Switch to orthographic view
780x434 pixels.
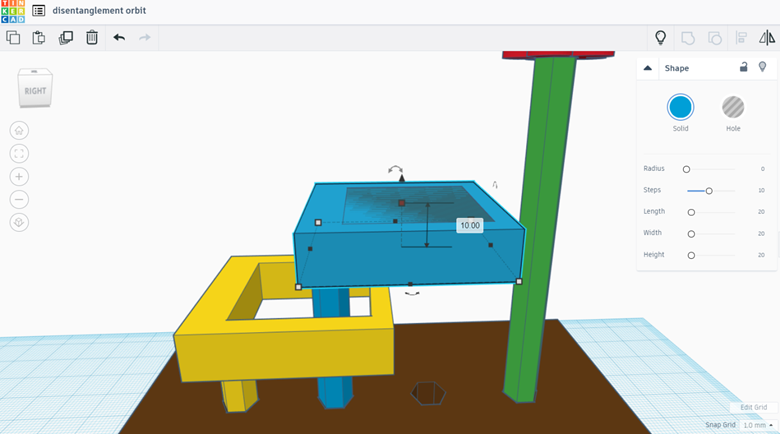[x=19, y=222]
